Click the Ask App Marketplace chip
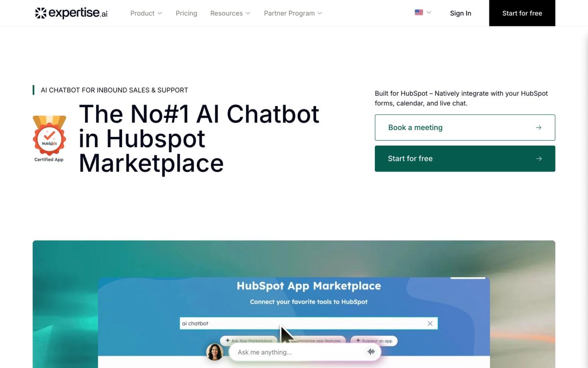Viewport: 588px width, 368px height. [249, 341]
